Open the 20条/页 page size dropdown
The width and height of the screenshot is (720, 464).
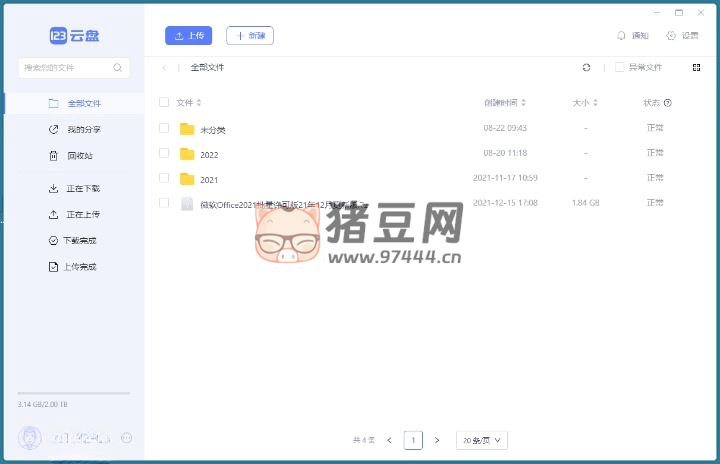pyautogui.click(x=482, y=440)
